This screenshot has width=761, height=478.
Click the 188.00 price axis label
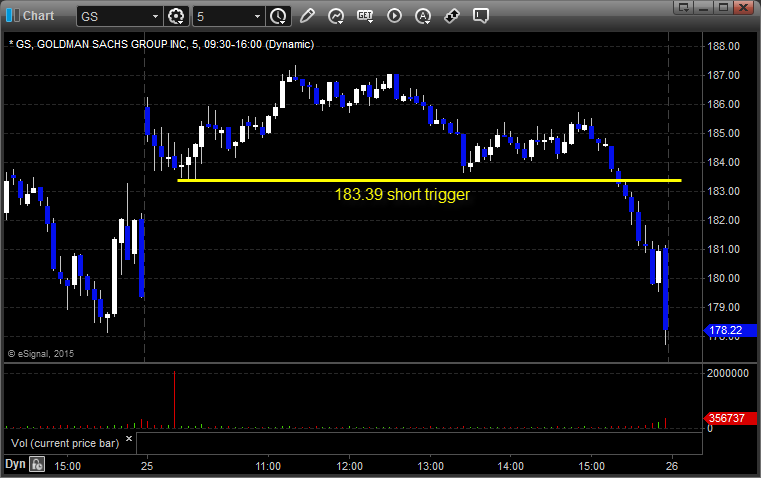click(723, 47)
